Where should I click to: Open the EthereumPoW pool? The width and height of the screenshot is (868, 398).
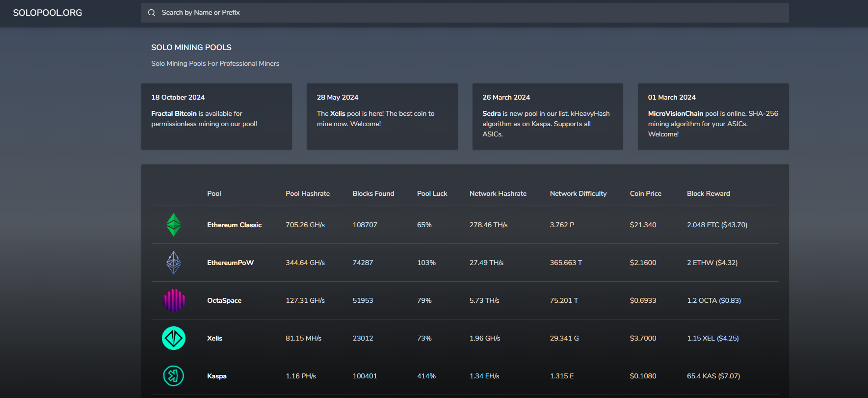coord(230,263)
